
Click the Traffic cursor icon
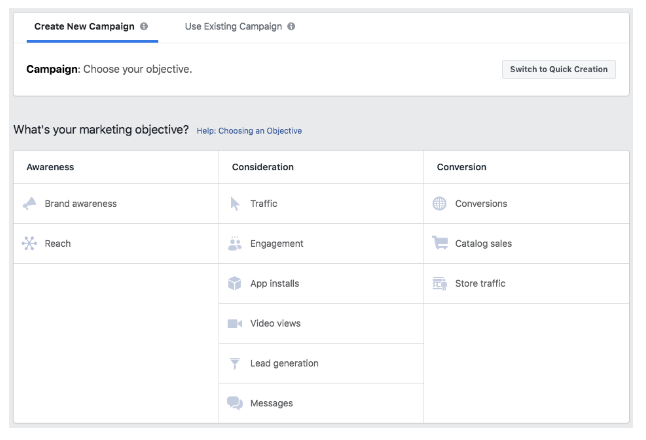point(235,204)
